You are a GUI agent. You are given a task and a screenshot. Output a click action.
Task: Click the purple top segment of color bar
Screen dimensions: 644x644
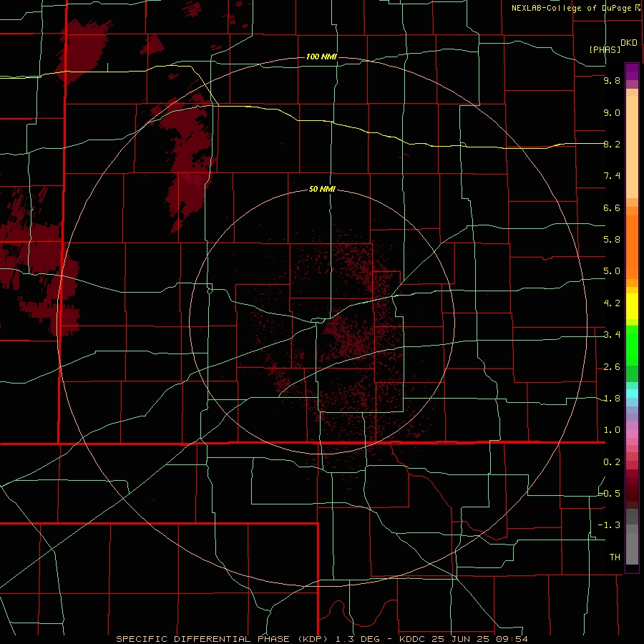pos(632,72)
